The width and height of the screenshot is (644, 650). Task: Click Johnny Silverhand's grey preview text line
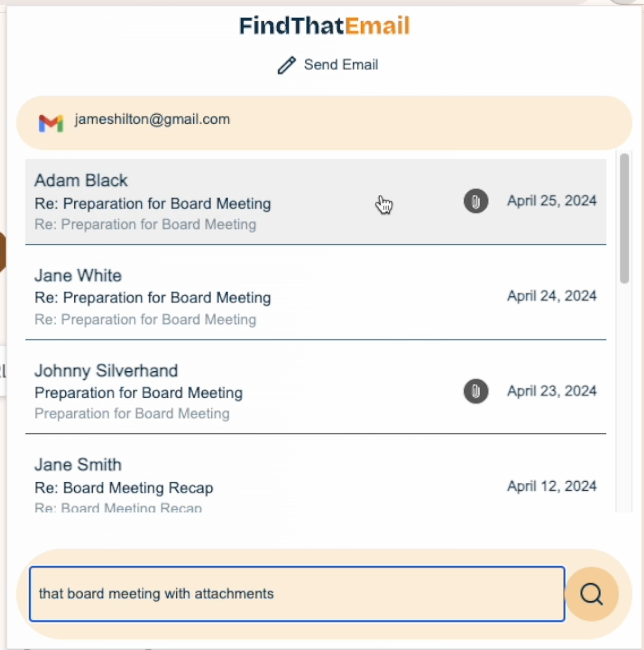coord(132,414)
